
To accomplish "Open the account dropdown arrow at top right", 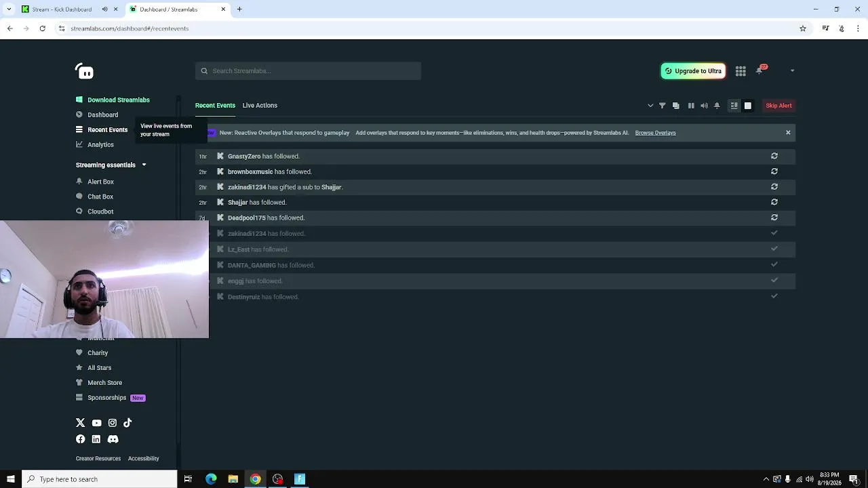I will tap(792, 70).
